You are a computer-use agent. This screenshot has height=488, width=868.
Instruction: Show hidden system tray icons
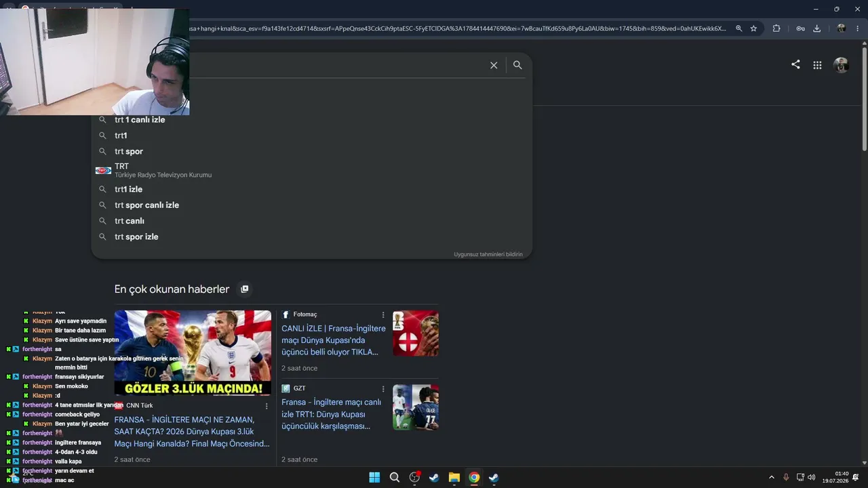tap(771, 477)
